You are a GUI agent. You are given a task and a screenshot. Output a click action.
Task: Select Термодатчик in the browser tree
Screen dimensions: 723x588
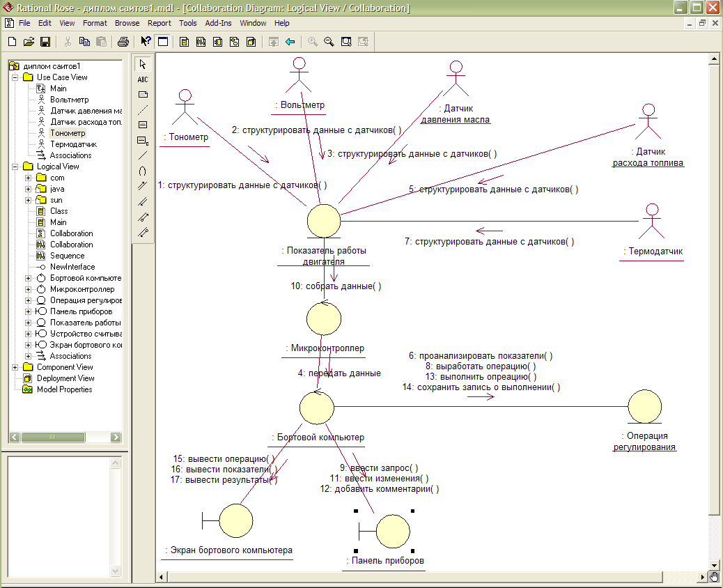tap(73, 144)
